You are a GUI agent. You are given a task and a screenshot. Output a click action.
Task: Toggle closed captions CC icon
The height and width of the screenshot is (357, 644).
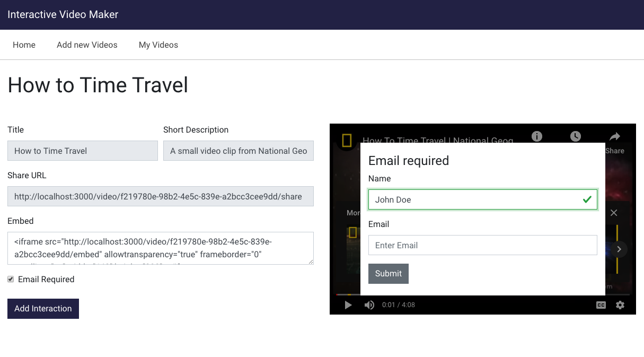pos(601,305)
